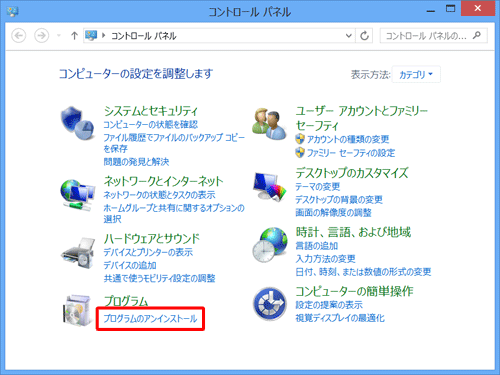
Task: Click 日付、時刻、または数値の形式の変更 link
Action: tap(363, 272)
